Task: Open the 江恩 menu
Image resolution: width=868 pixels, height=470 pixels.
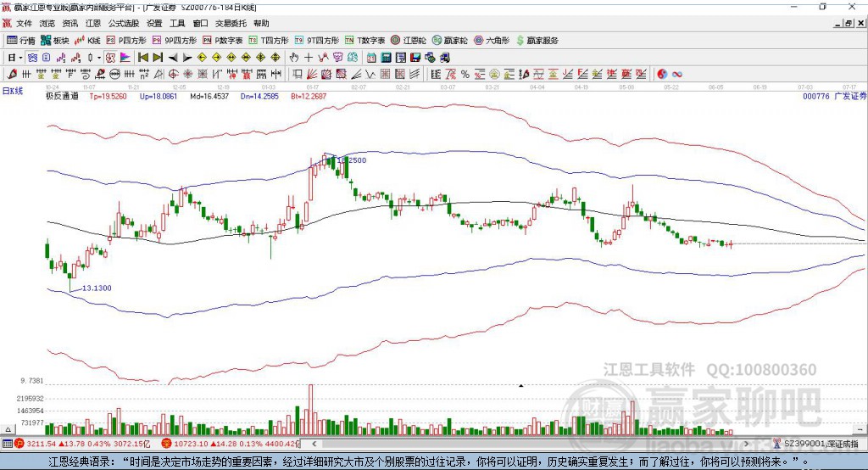Action: click(x=93, y=23)
